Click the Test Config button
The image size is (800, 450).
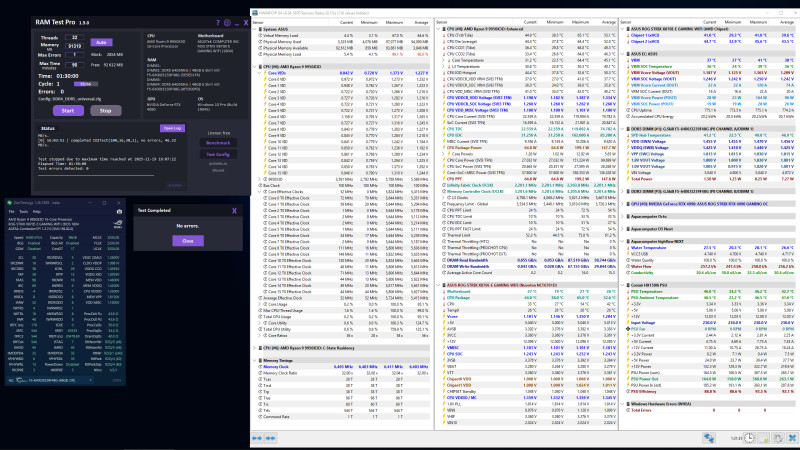218,154
